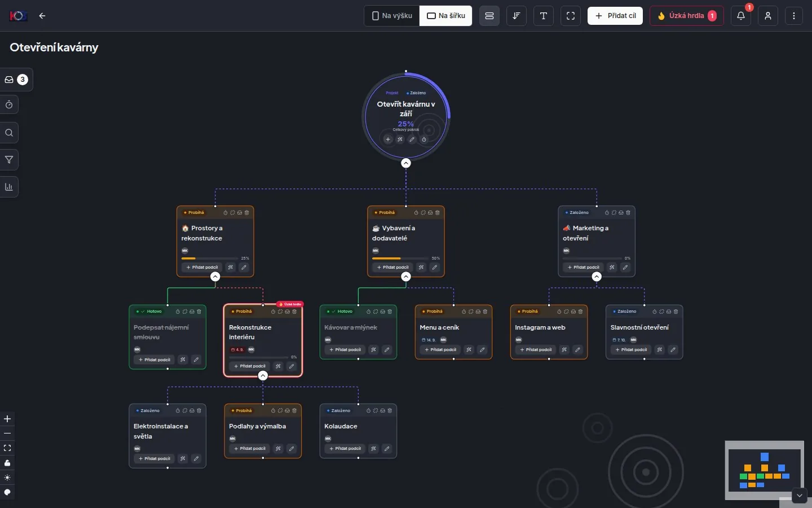The width and height of the screenshot is (812, 508).
Task: Open the timer panel in left sidebar
Action: [9, 105]
